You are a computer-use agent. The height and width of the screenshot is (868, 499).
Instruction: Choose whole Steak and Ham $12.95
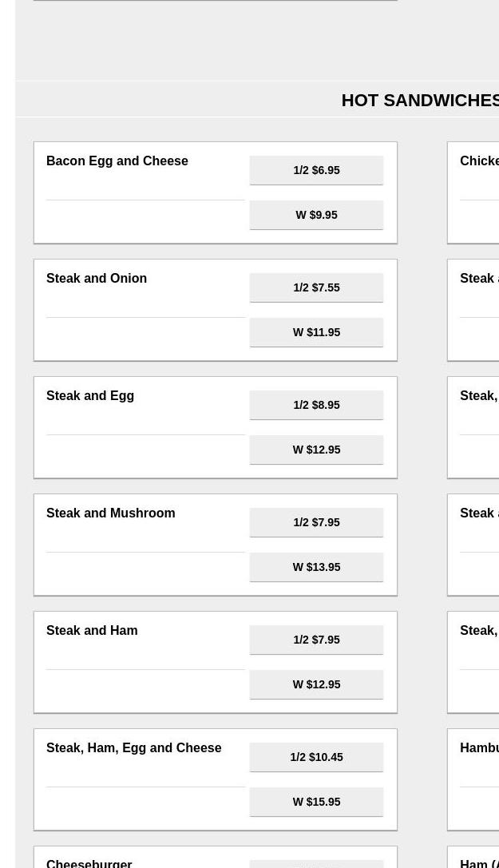[x=316, y=684]
